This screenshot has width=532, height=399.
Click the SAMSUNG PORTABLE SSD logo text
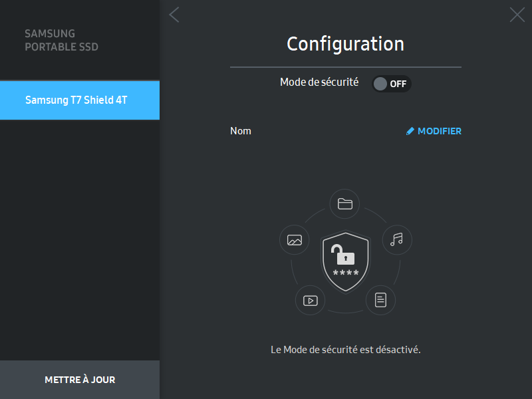tap(61, 40)
